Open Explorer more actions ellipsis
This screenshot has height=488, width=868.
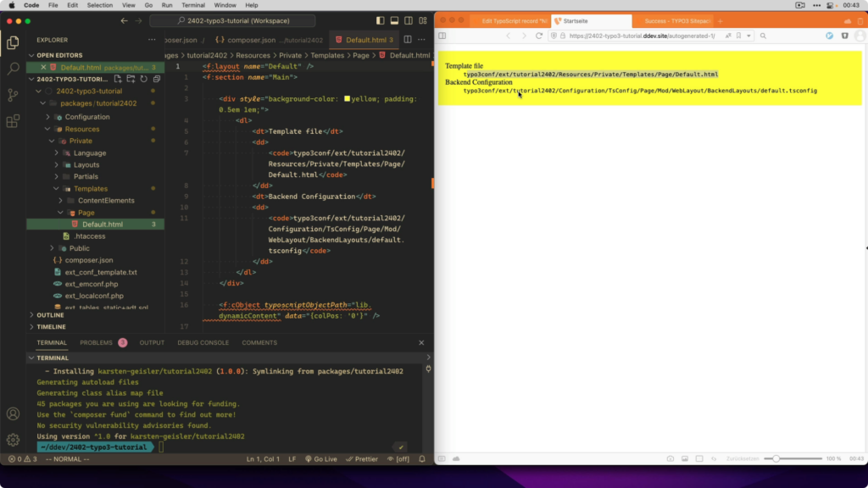tap(152, 40)
